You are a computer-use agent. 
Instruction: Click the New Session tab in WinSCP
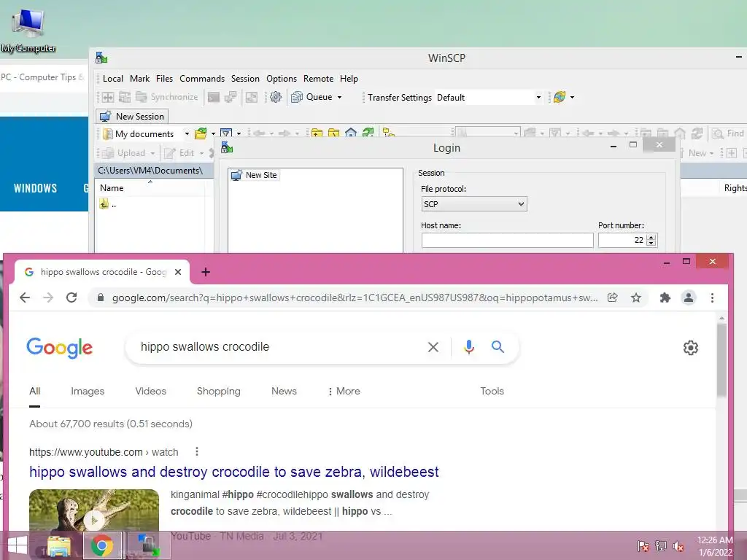pos(132,116)
